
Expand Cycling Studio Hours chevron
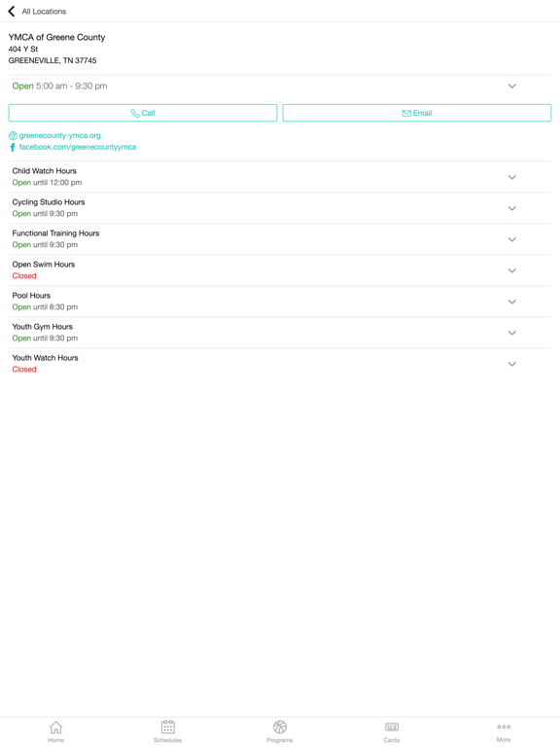[x=512, y=208]
